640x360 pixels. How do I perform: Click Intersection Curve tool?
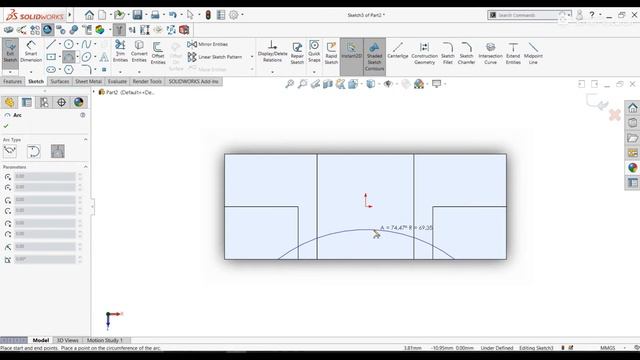click(x=490, y=53)
